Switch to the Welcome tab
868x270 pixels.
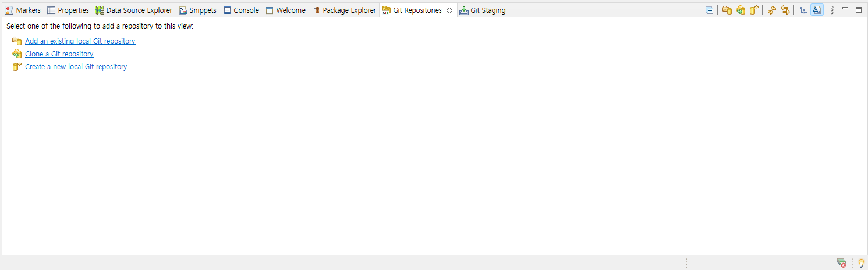[286, 10]
